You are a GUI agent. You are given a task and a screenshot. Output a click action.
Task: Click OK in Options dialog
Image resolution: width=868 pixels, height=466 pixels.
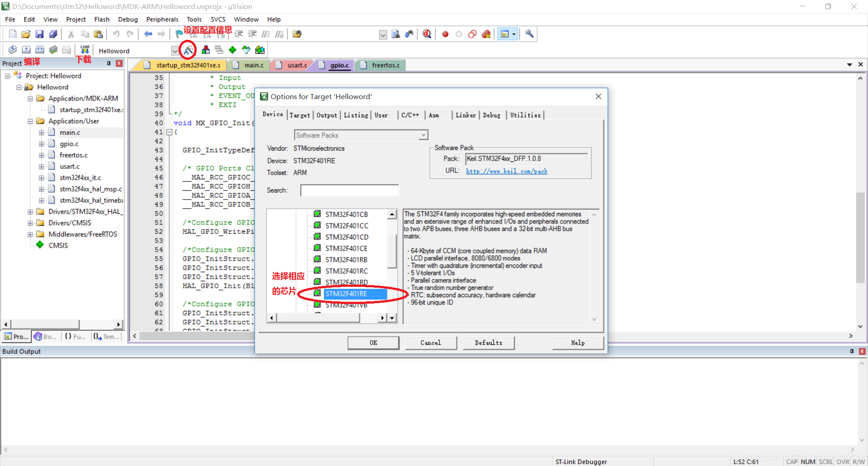pyautogui.click(x=373, y=343)
